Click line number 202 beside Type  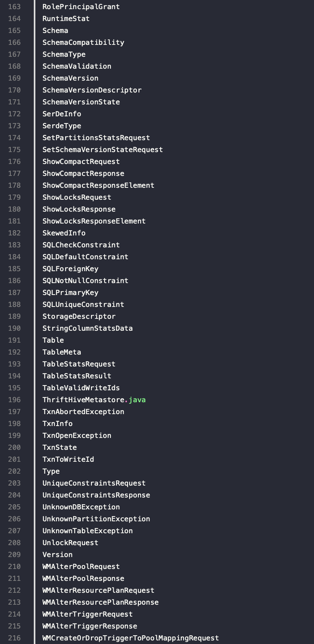point(14,471)
